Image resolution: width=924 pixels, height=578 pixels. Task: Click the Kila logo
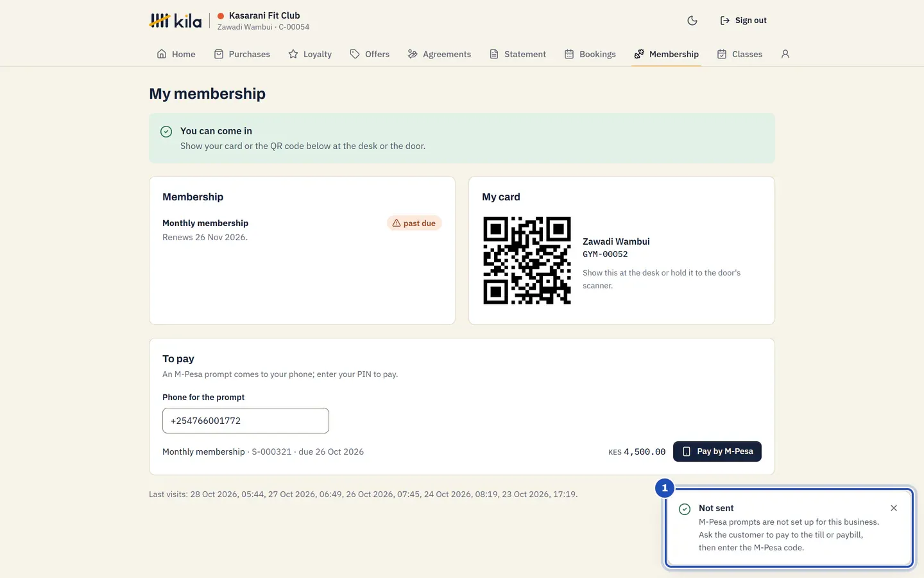(175, 21)
